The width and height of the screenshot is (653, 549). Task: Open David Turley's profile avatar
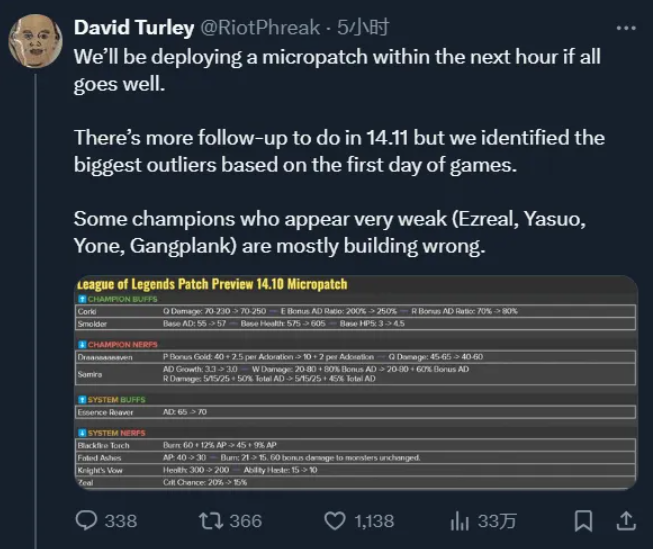(35, 41)
